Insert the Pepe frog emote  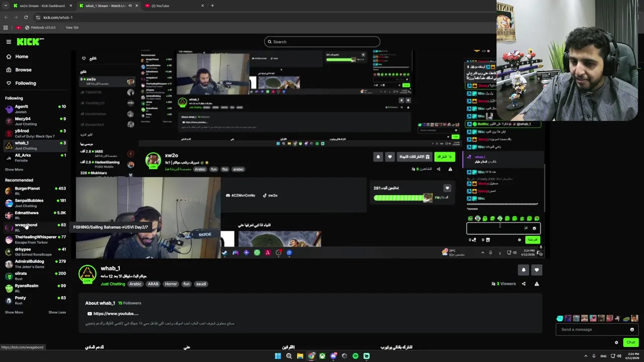click(x=626, y=318)
